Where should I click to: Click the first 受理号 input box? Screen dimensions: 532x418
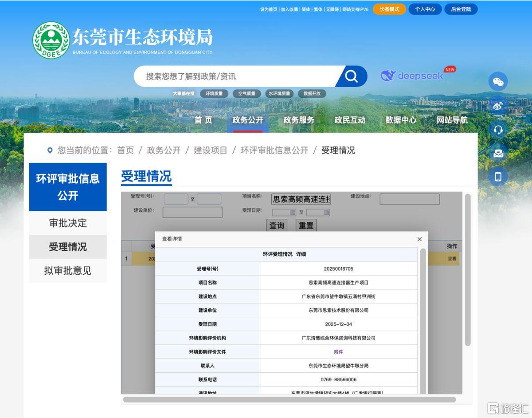176,199
